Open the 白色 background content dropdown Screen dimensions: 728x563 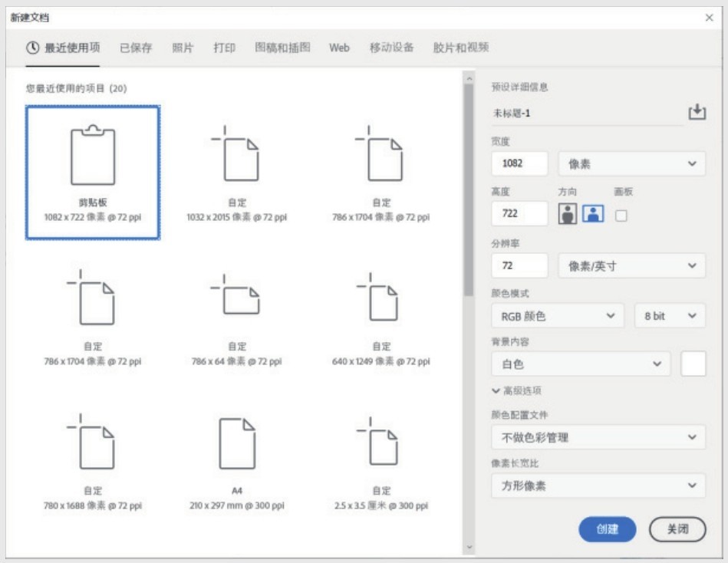(581, 364)
